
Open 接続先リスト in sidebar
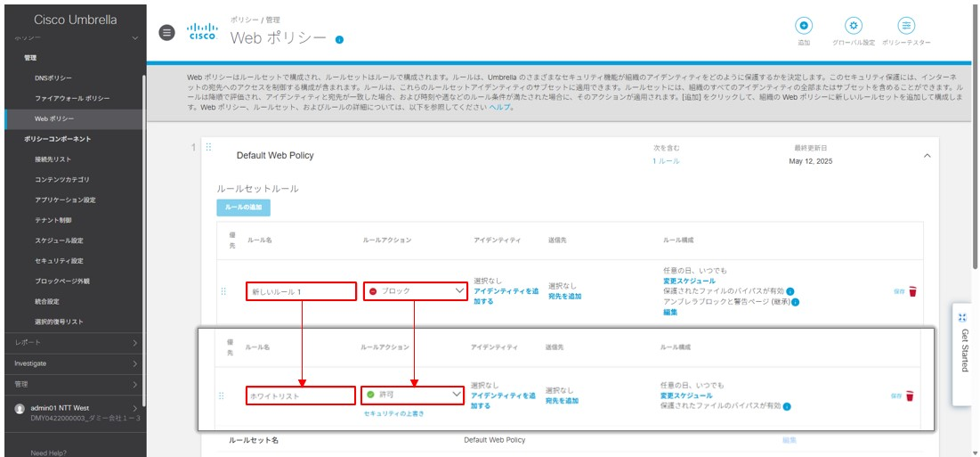point(53,159)
